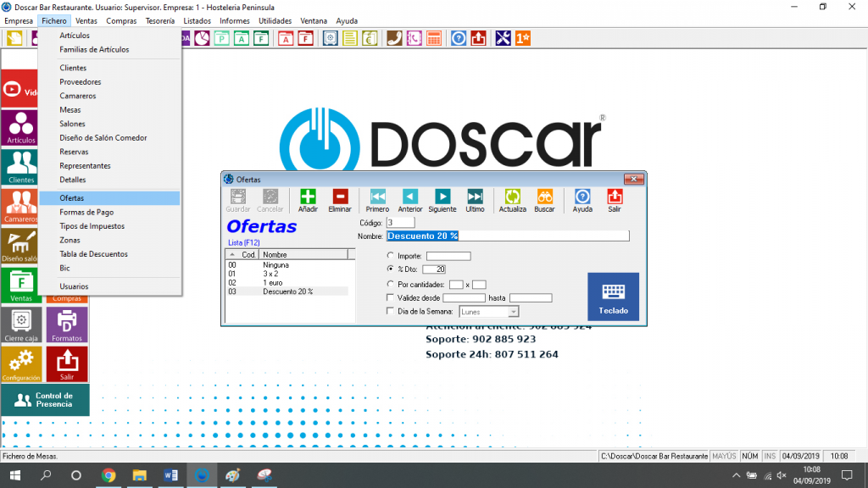Click the Código input field

(400, 223)
